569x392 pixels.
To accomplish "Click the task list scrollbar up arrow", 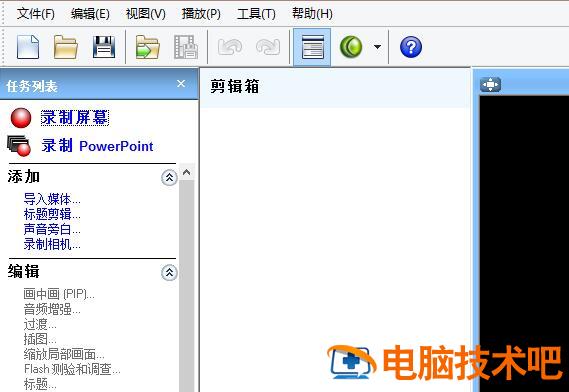I will point(187,172).
